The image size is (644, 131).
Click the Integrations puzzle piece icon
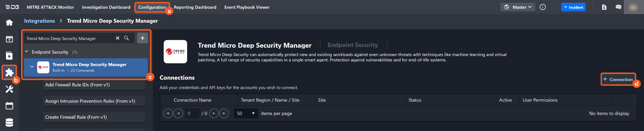(x=9, y=72)
